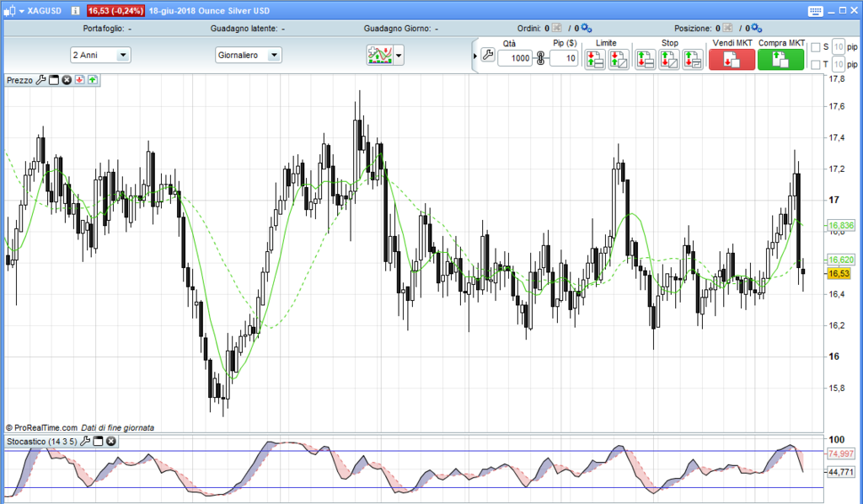Image resolution: width=863 pixels, height=504 pixels.
Task: Click the quantity-pip link chain icon
Action: click(x=541, y=58)
